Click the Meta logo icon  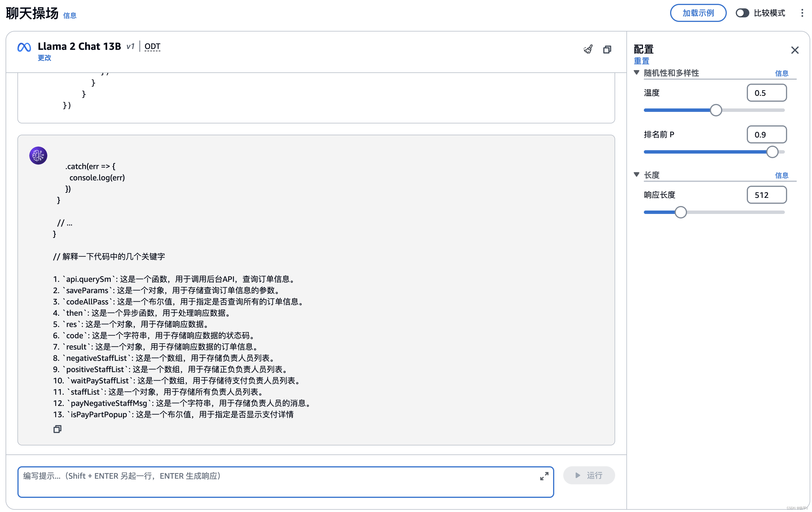click(24, 47)
